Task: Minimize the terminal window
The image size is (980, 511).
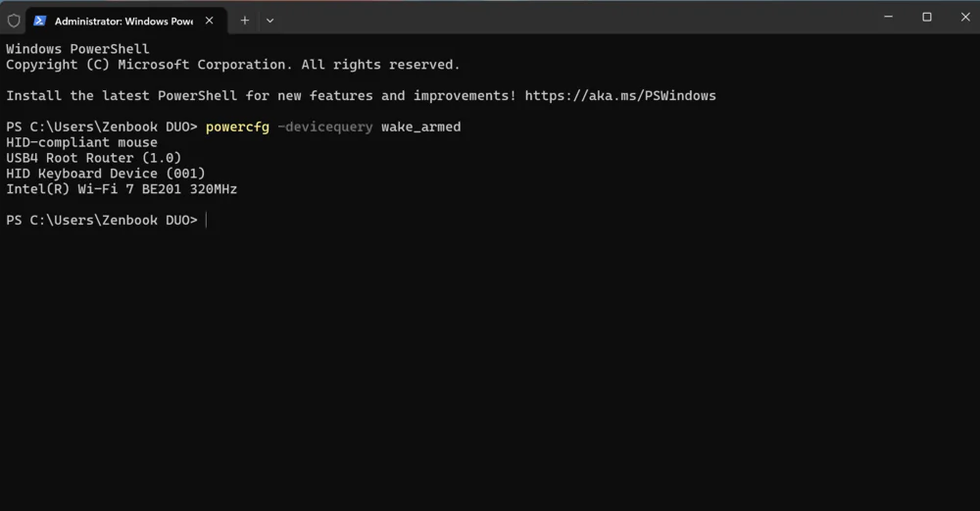Action: 888,17
